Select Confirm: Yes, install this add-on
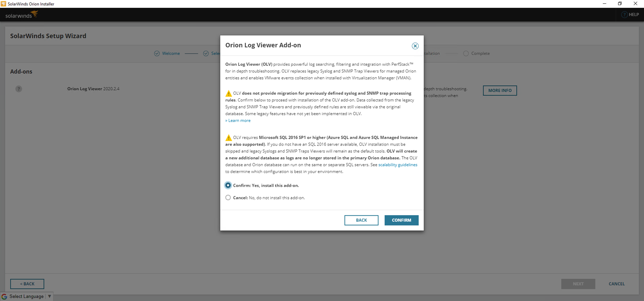This screenshot has width=644, height=301. coord(228,185)
